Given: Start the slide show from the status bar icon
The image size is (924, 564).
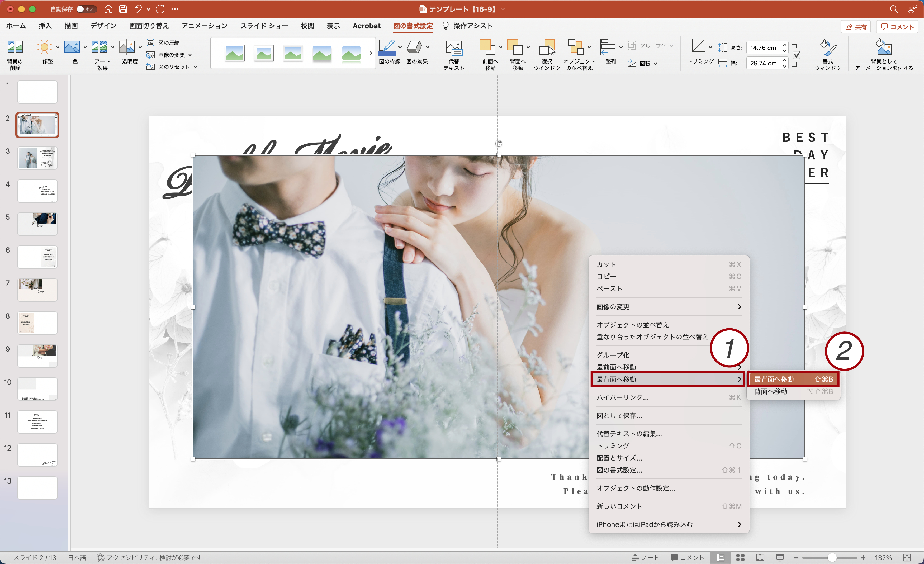Looking at the screenshot, I should click(x=780, y=558).
